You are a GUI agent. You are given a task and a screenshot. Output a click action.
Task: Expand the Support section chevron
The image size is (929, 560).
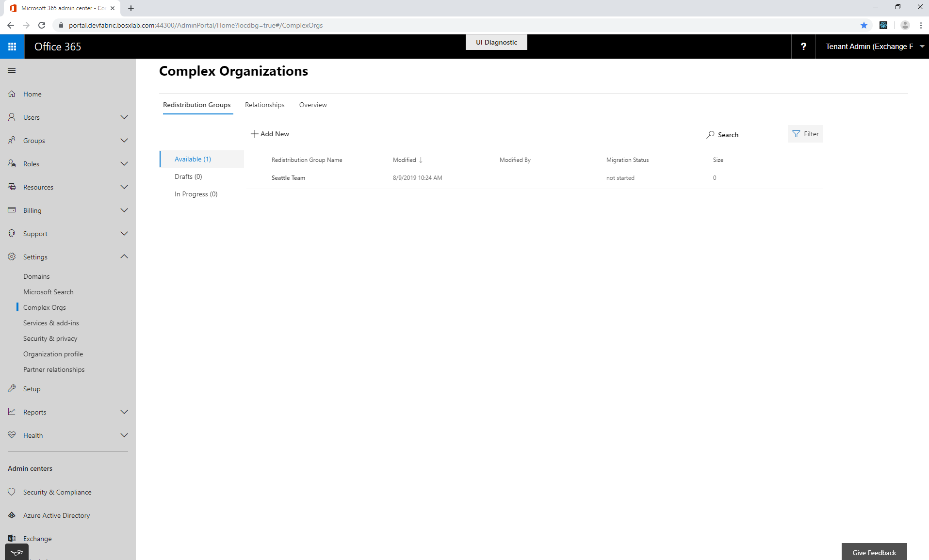[124, 234]
